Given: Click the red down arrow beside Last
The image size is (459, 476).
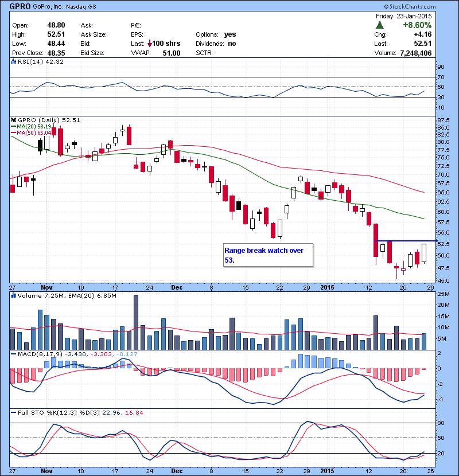Looking at the screenshot, I should (x=150, y=44).
